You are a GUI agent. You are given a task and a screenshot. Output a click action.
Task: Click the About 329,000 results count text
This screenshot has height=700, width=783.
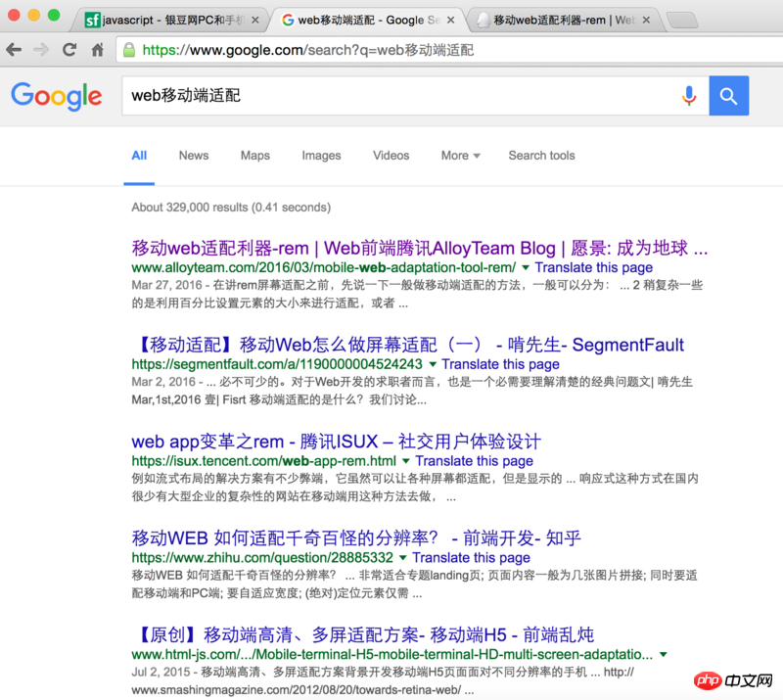point(231,208)
